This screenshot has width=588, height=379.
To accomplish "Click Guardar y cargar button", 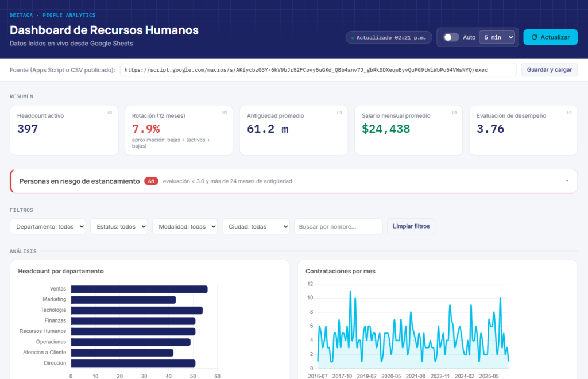I will click(x=549, y=69).
